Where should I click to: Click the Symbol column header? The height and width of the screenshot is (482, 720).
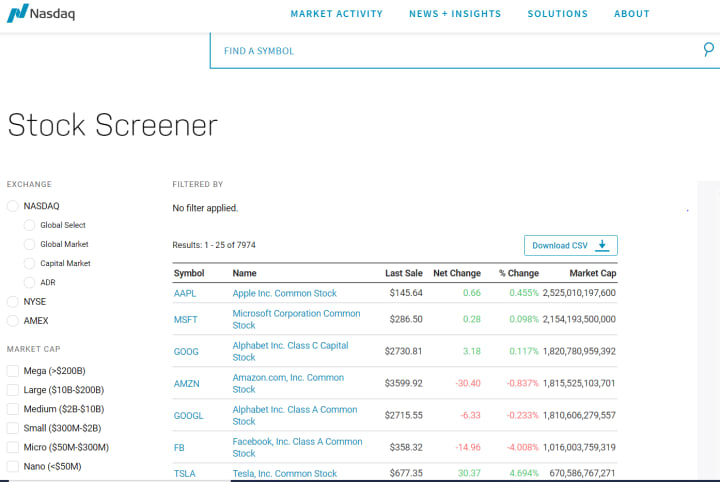click(189, 273)
